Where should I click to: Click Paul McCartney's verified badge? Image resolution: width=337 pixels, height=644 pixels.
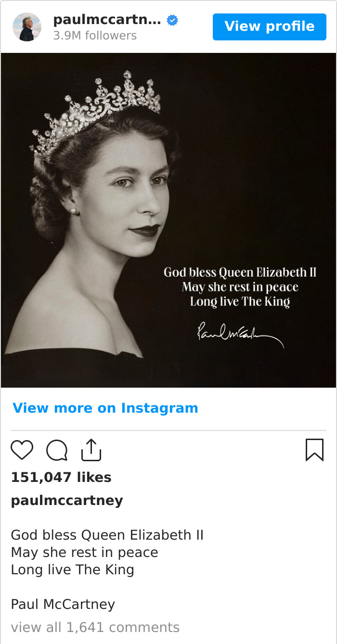point(171,20)
